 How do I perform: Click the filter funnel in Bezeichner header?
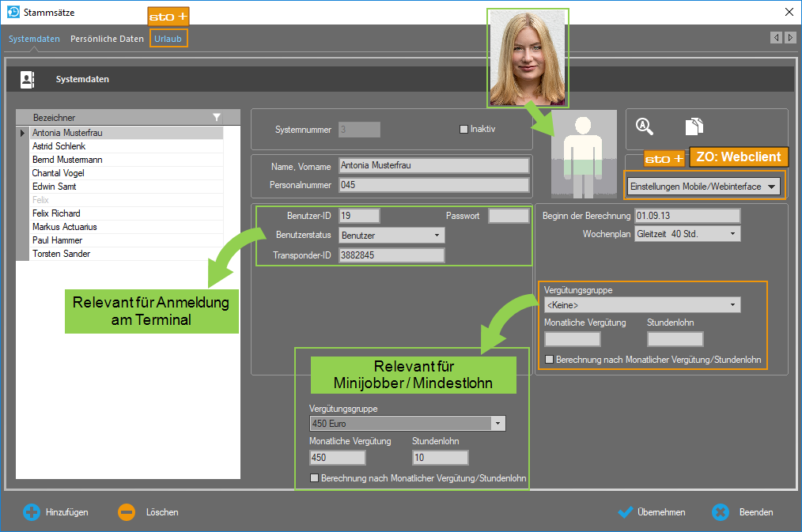218,117
